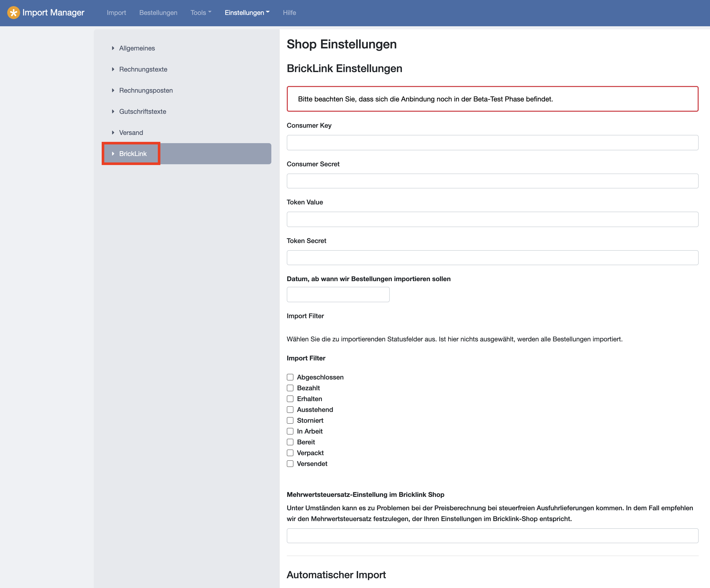Tick the Versendet checkbox

(290, 464)
